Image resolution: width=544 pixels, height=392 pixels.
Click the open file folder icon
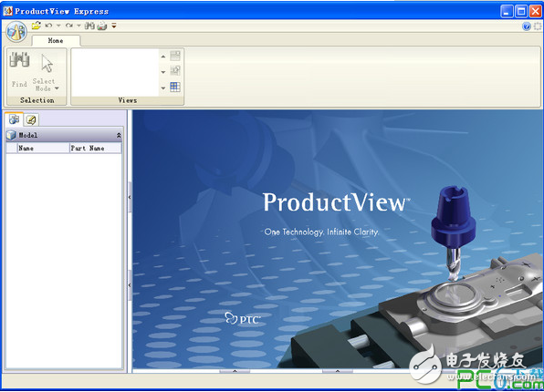click(37, 26)
